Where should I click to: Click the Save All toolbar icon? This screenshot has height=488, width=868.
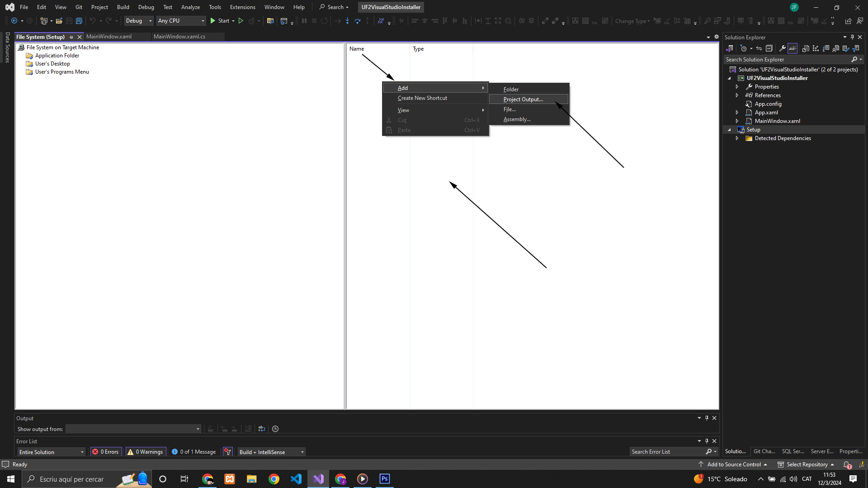79,21
